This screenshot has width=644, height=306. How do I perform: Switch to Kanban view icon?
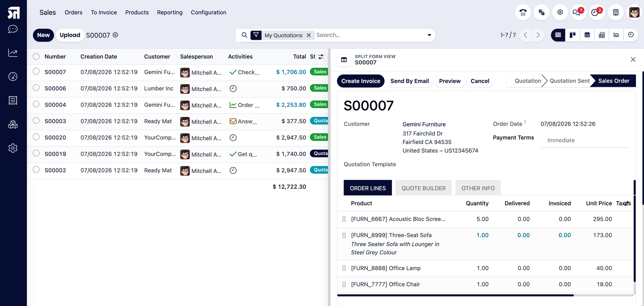click(573, 35)
